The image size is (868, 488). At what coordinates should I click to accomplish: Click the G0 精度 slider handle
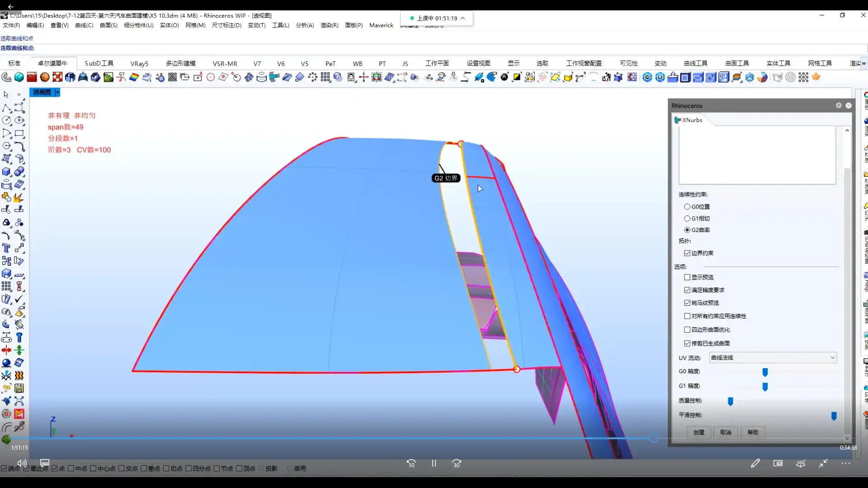click(765, 372)
